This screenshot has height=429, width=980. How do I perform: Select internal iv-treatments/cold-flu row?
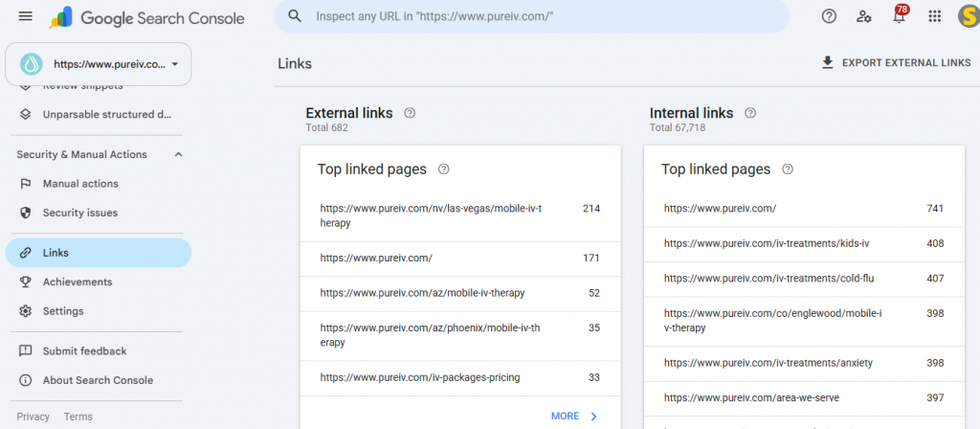pyautogui.click(x=804, y=279)
